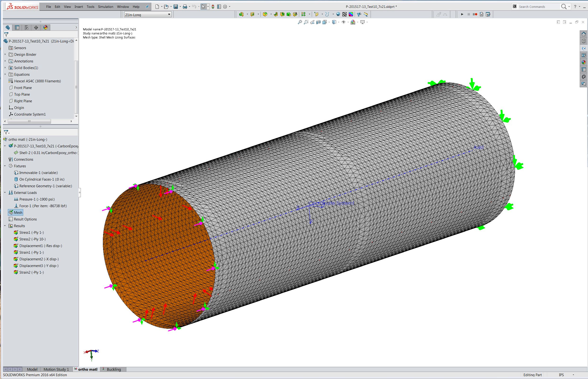Save the document with the floppy icon
The width and height of the screenshot is (588, 379).
pos(175,7)
